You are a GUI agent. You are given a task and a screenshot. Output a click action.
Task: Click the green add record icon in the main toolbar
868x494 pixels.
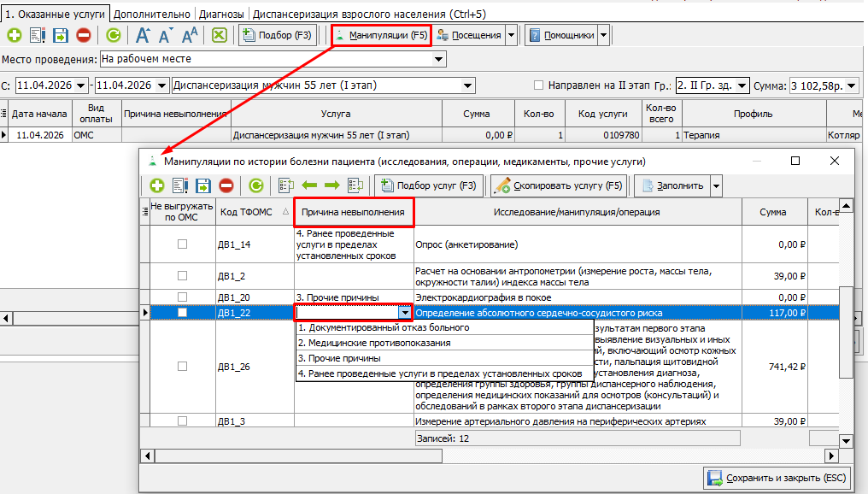(15, 35)
